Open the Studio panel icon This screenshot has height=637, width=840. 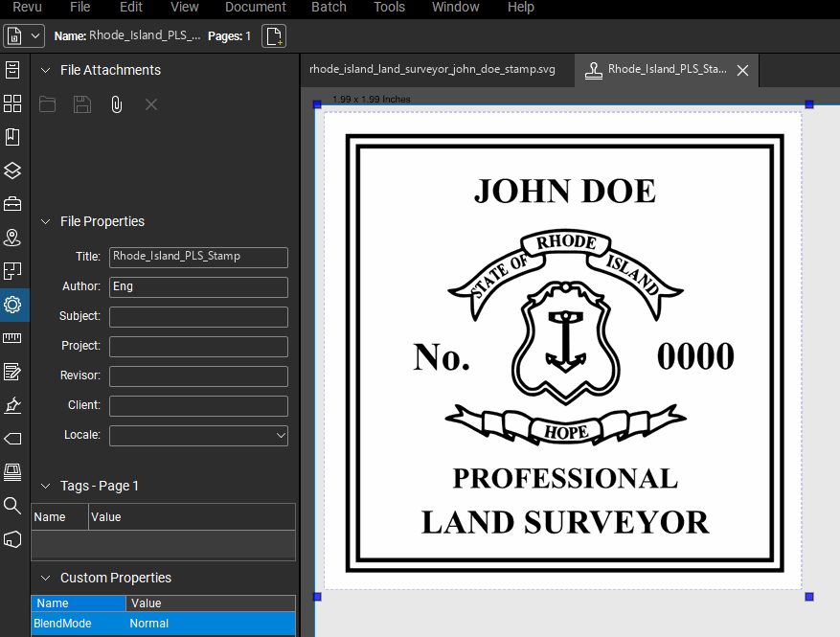point(12,472)
